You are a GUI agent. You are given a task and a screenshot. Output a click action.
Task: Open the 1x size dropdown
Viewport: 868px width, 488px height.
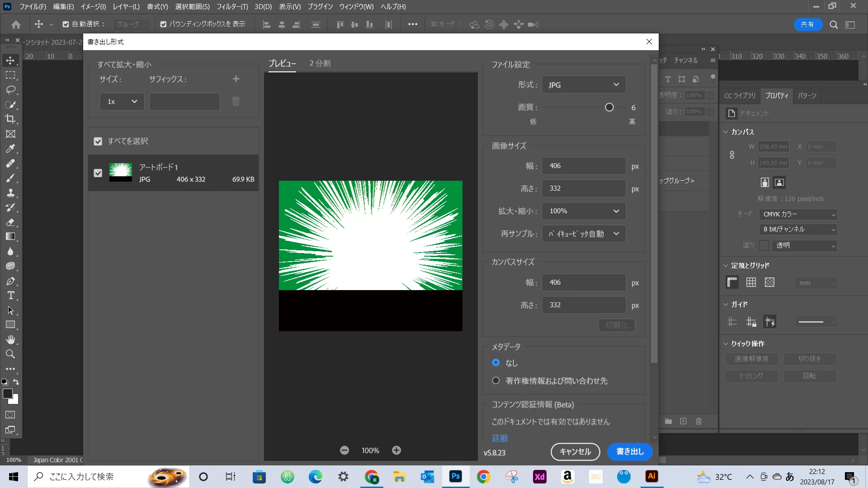pos(122,102)
